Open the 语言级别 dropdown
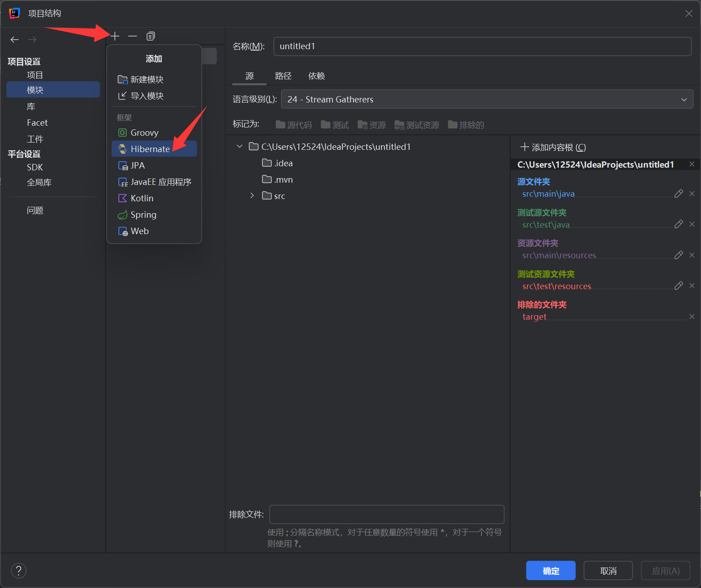 click(x=684, y=99)
